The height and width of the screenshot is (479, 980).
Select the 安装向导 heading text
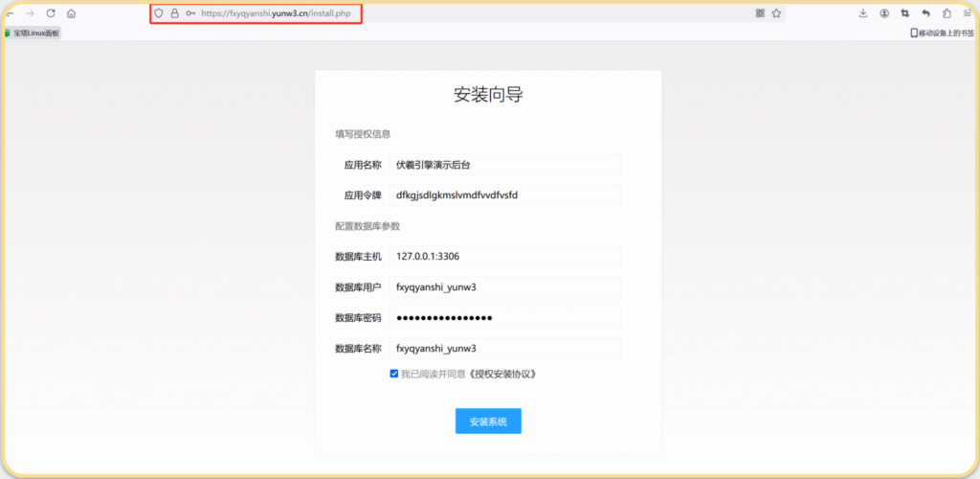pos(488,95)
